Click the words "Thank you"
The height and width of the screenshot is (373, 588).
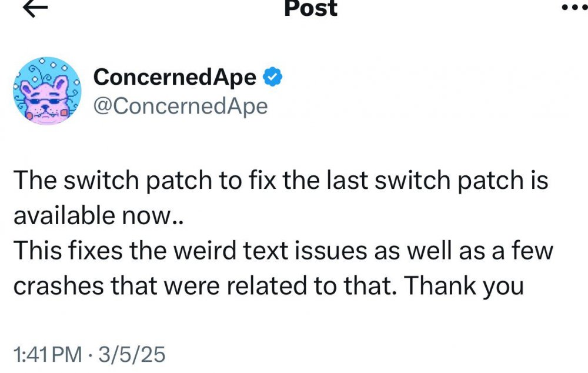click(463, 286)
